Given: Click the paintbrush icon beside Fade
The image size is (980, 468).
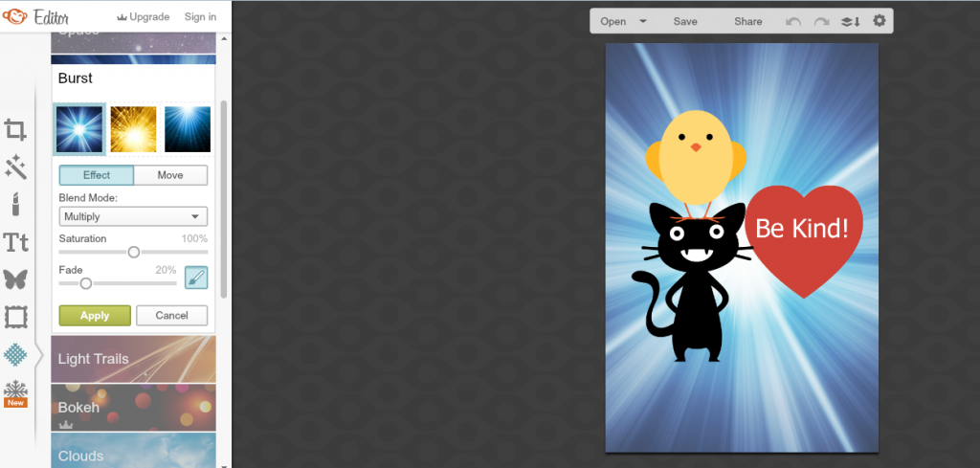Looking at the screenshot, I should (x=195, y=278).
